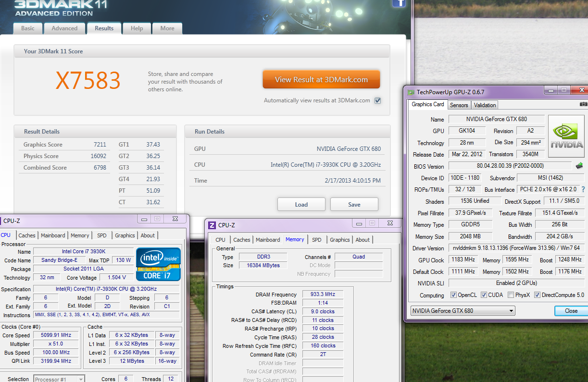Viewport: 588px width, 382px height.
Task: Click the Core Speed 5099.91 MHz field
Action: tap(57, 335)
